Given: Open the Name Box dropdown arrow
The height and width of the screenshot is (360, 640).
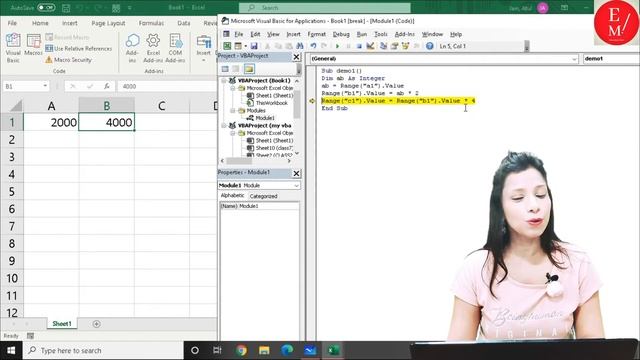Looking at the screenshot, I should 45,86.
